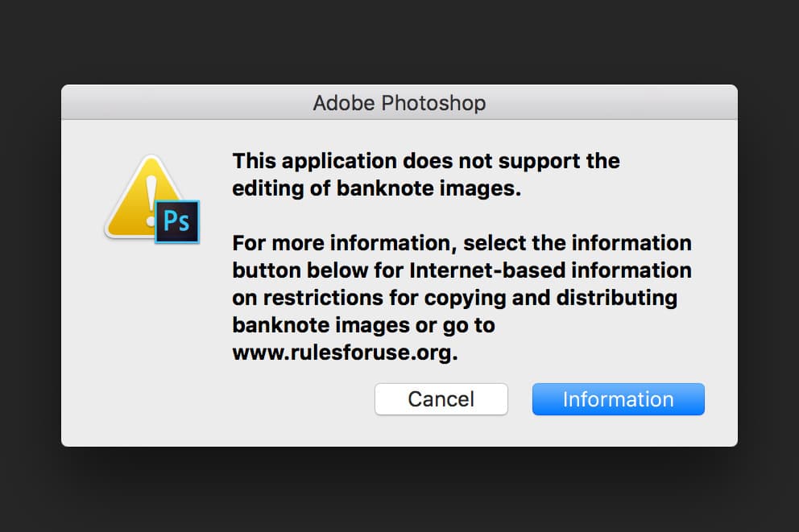
Task: Dismiss the dialog with the Cancel button
Action: click(441, 399)
